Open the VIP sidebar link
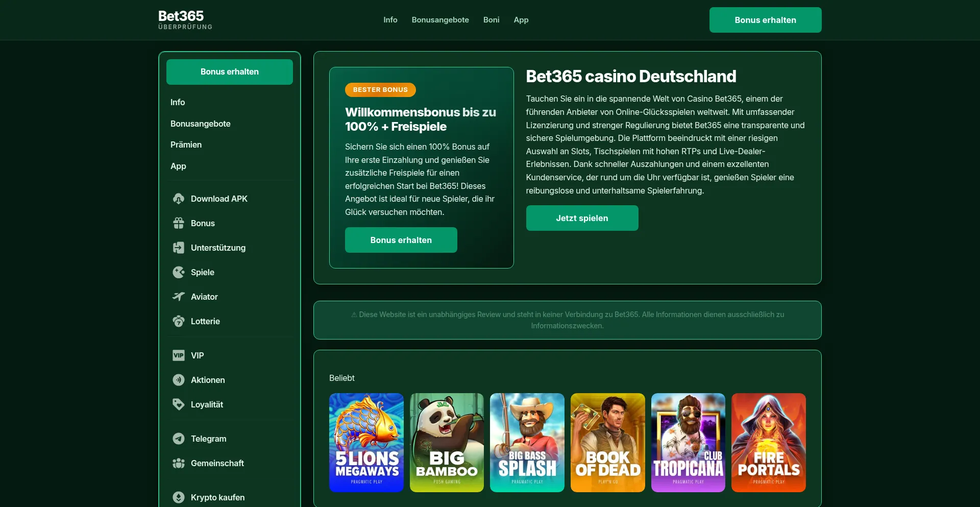Viewport: 980px width, 507px height. pos(230,355)
